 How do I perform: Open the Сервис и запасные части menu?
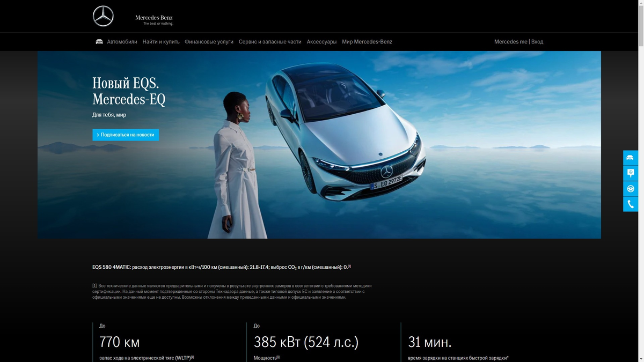(270, 42)
